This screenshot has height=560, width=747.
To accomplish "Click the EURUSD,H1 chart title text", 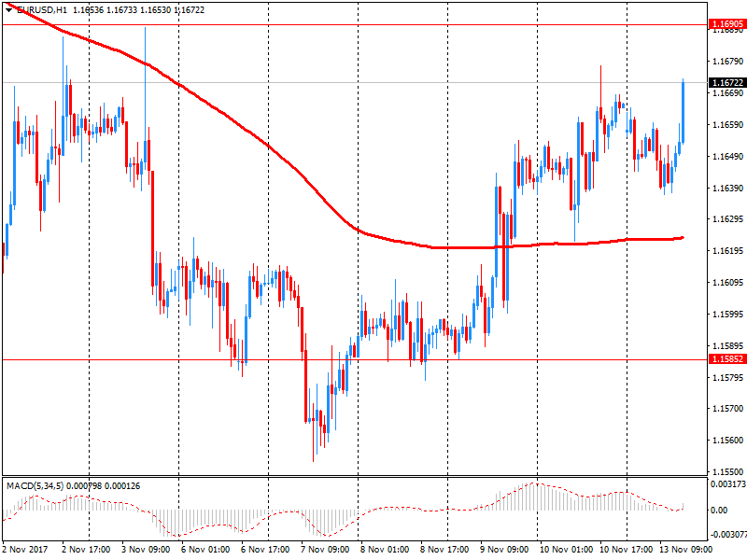I will [42, 10].
